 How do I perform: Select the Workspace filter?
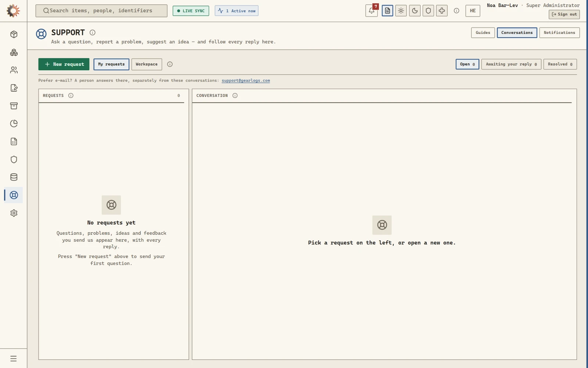147,64
